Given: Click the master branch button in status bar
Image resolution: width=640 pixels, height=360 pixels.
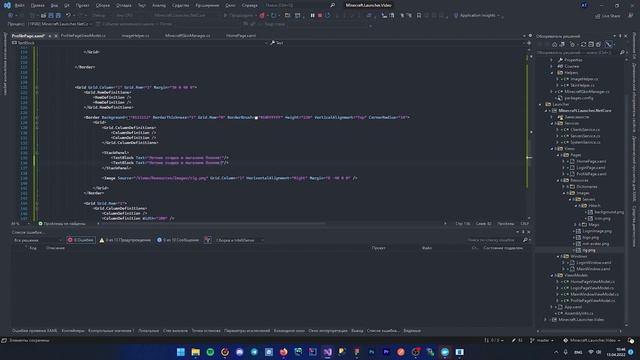Looking at the screenshot, I should (542, 340).
